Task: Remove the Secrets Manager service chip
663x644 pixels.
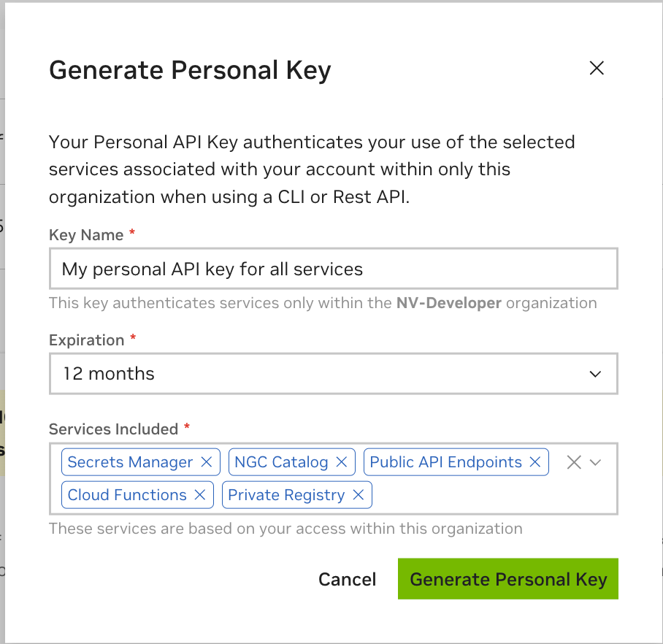Action: tap(206, 462)
